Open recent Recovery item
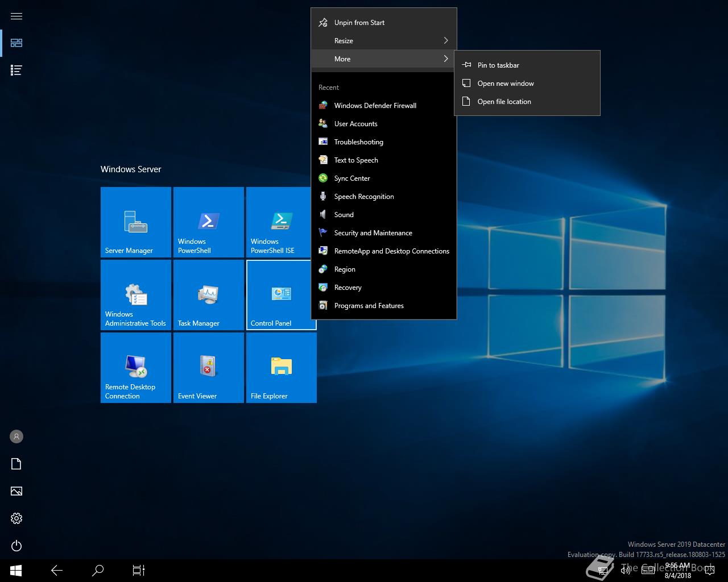The height and width of the screenshot is (582, 728). [384, 288]
